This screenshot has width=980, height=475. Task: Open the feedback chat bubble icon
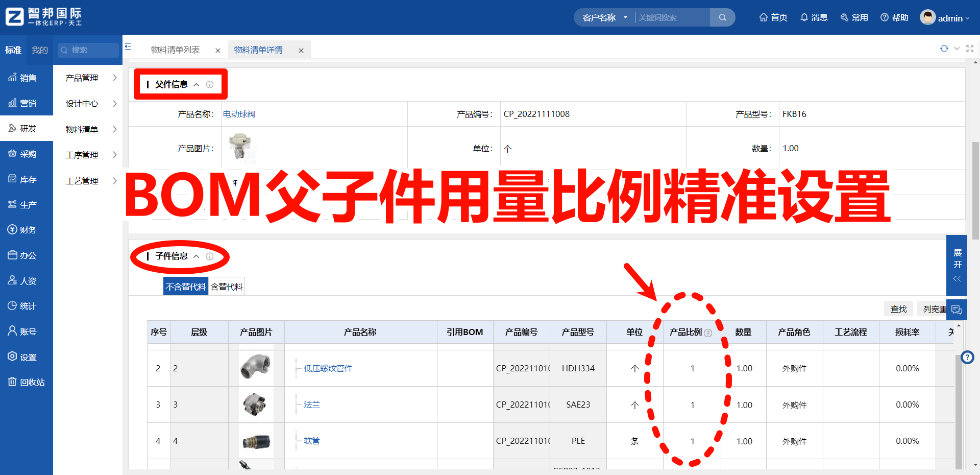(957, 309)
